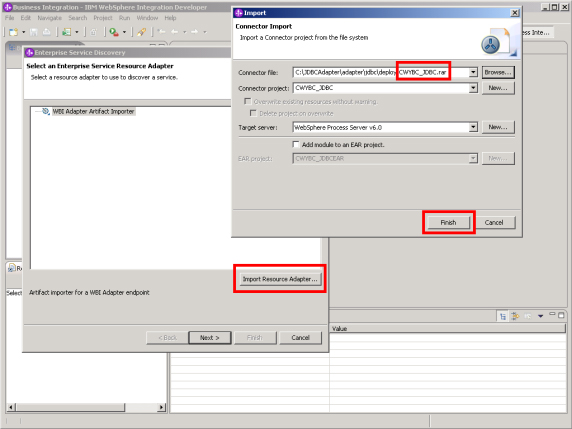Click Enterprise Service Discovery title bar icon
Screen dimensions: 572x429
(30, 53)
